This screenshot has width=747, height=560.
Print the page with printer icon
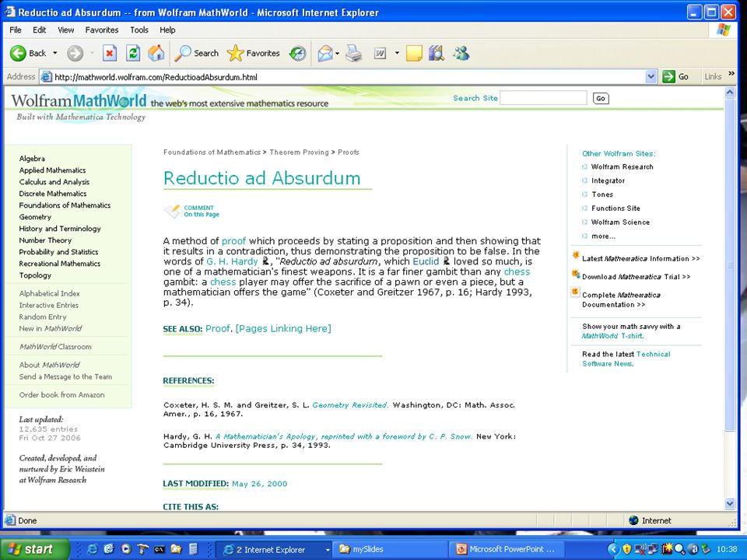(x=353, y=54)
